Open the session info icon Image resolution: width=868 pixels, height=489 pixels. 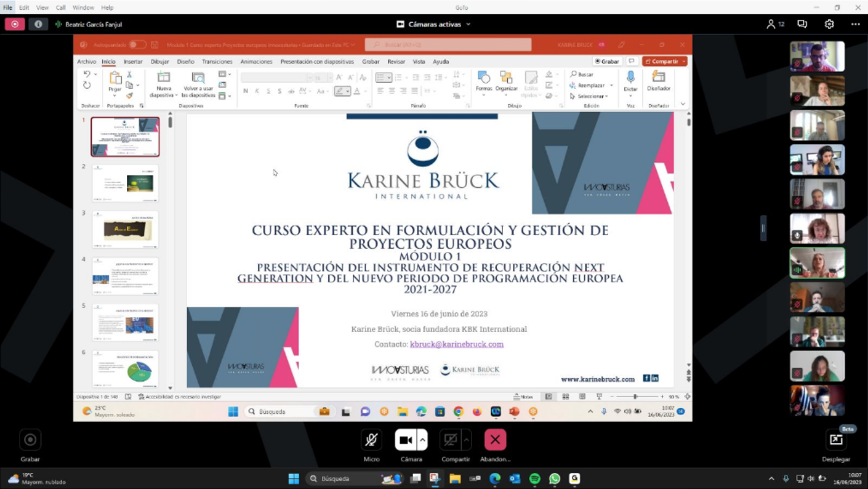tap(38, 24)
